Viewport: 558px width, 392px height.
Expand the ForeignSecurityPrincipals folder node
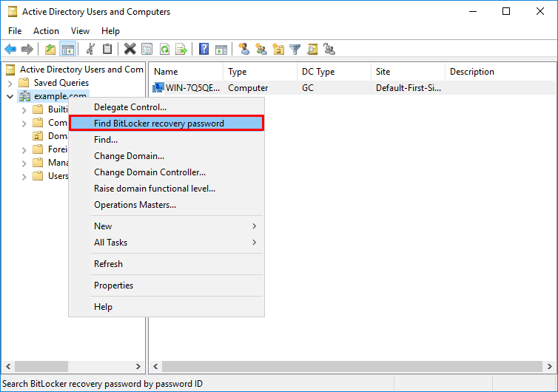coord(24,150)
